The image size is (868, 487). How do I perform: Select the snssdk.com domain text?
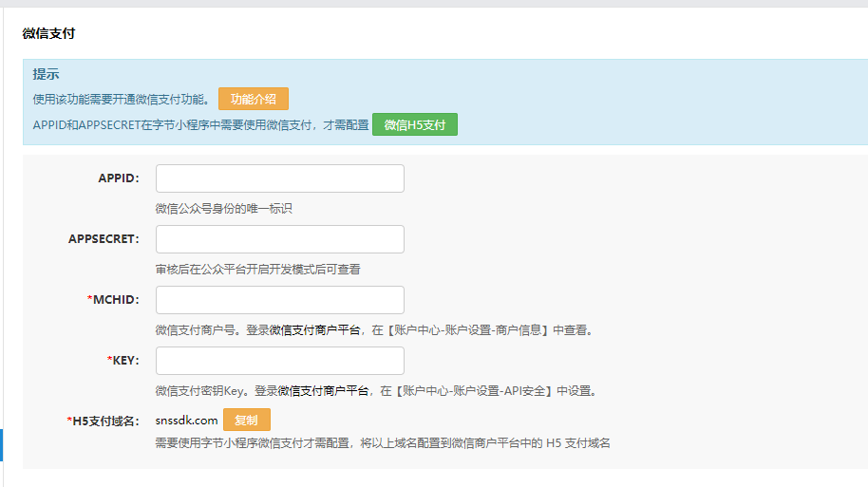click(x=186, y=420)
